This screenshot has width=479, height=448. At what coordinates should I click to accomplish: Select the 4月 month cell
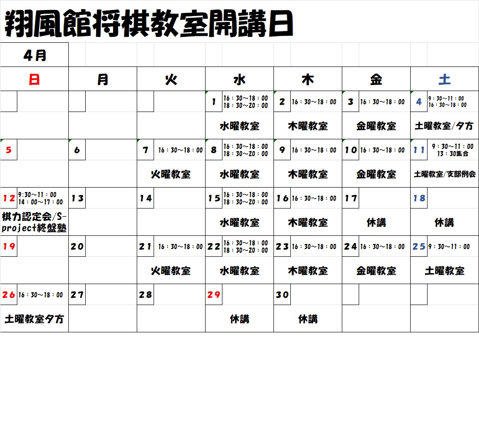pyautogui.click(x=34, y=55)
